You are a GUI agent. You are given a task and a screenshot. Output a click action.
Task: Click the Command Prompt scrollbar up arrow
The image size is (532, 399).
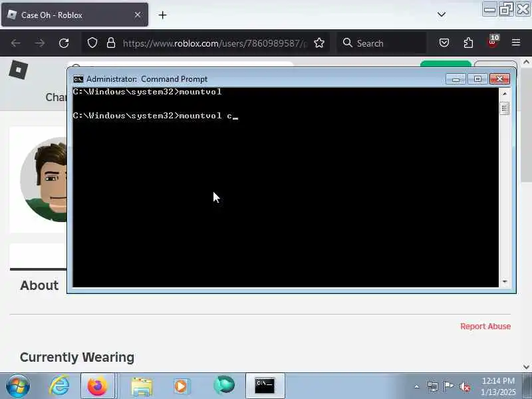point(505,93)
